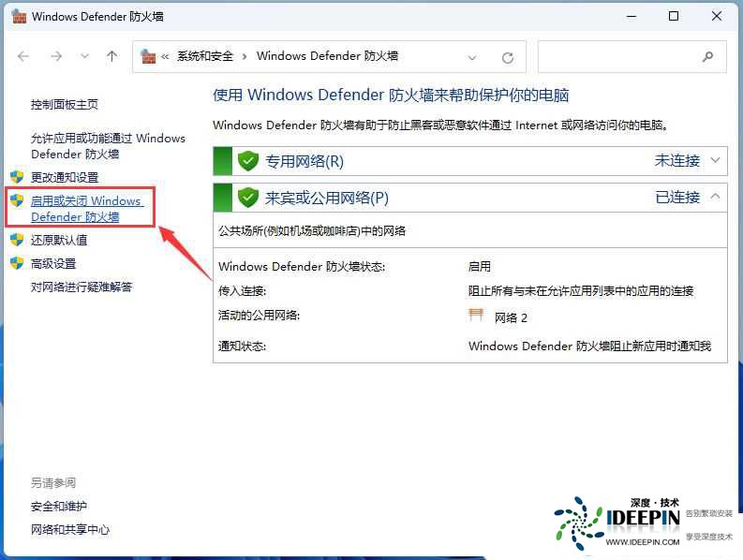This screenshot has height=560, width=743.
Task: Open 对网络进行疑难解答 link
Action: 82,287
